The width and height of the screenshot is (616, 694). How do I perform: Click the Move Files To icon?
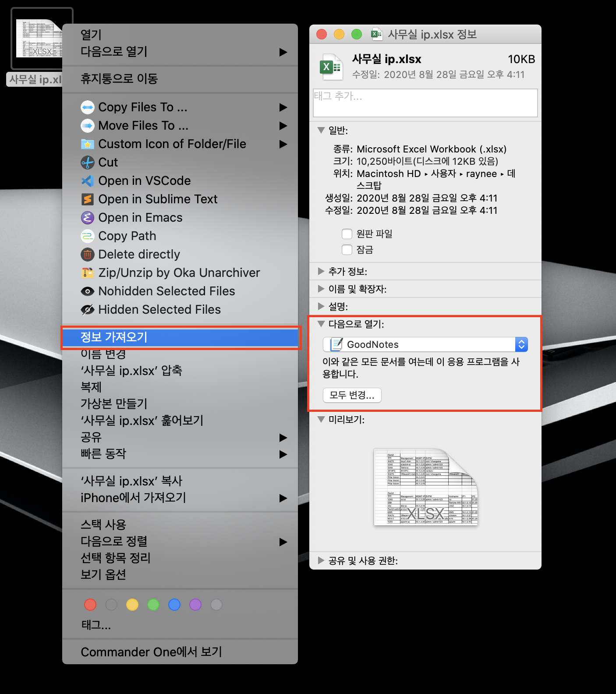[88, 126]
